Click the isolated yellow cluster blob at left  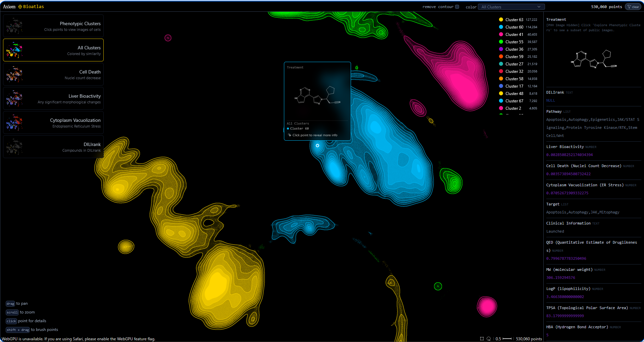point(126,247)
